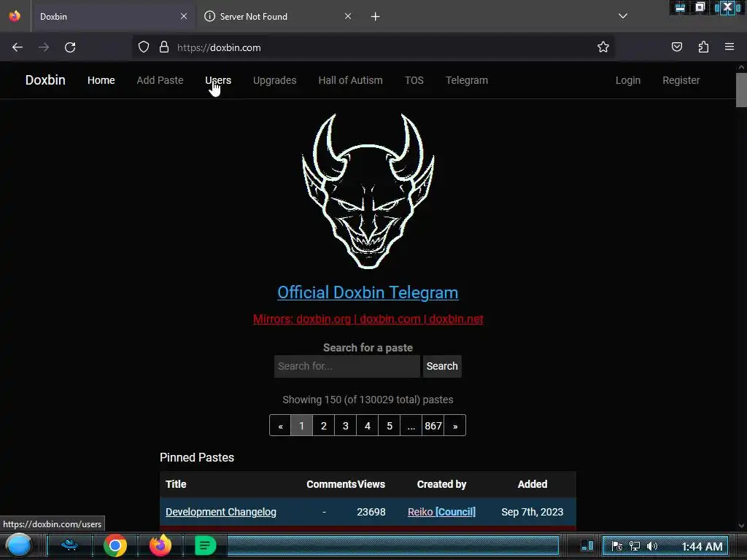This screenshot has width=747, height=560.
Task: Click the ellipsis pagination button
Action: click(411, 426)
